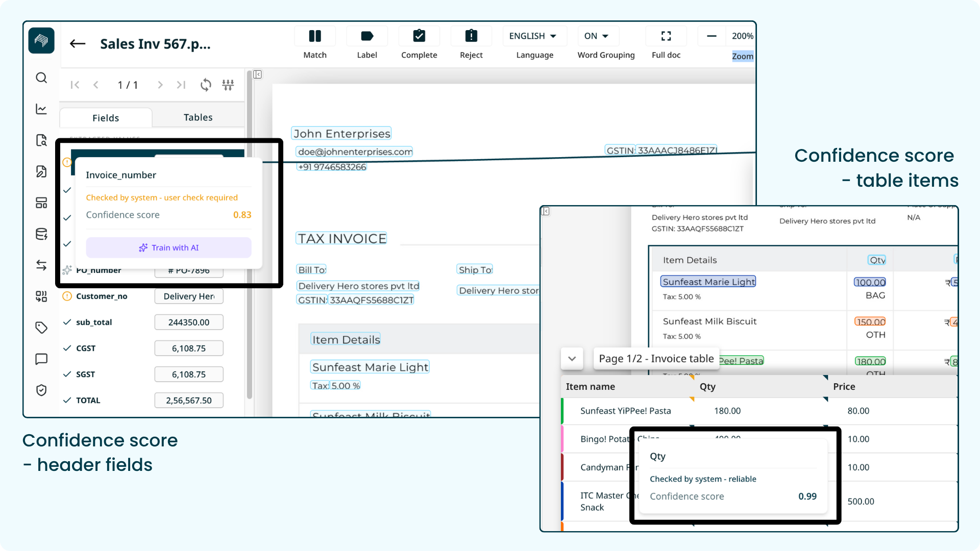Select the +91 9746583266 phone number
The height and width of the screenshot is (551, 980).
(332, 167)
